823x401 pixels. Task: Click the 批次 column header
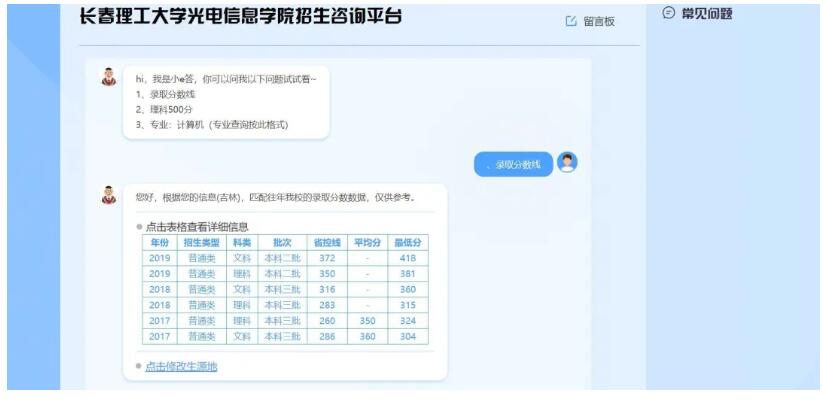[x=282, y=242]
